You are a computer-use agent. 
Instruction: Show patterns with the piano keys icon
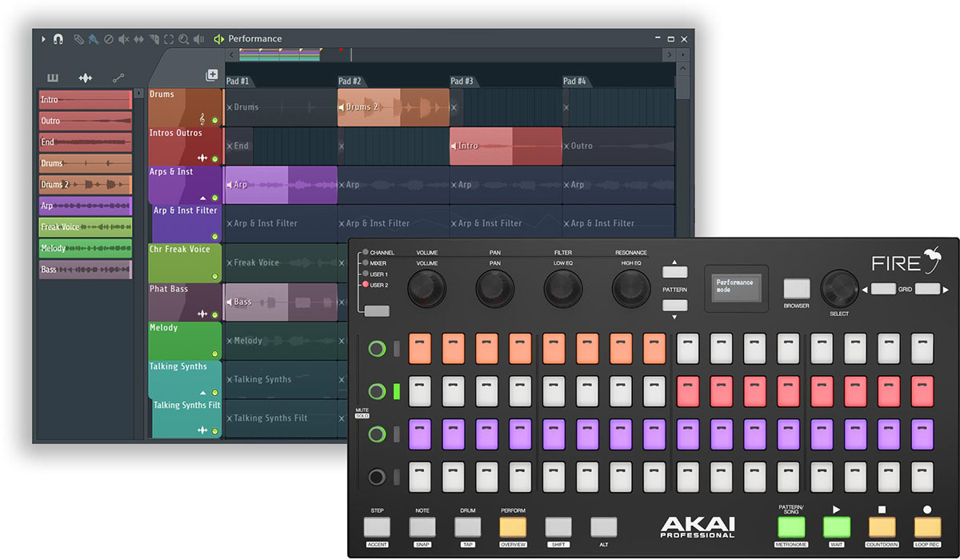tap(53, 78)
